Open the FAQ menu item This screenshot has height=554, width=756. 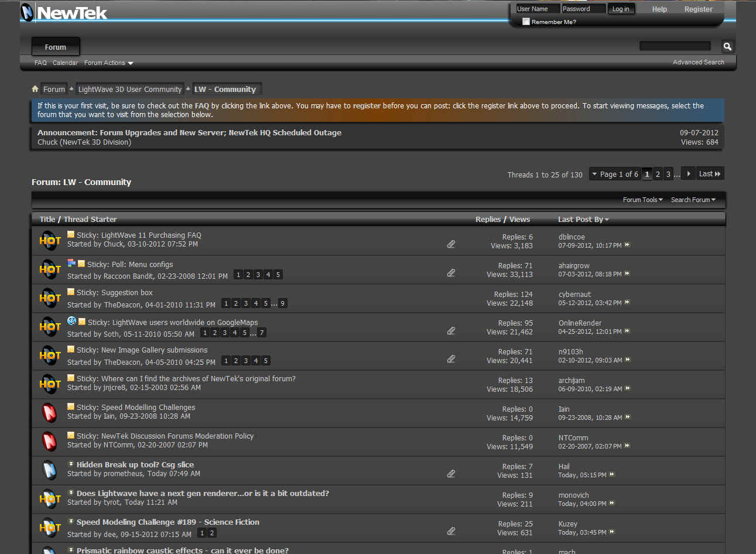pos(40,63)
